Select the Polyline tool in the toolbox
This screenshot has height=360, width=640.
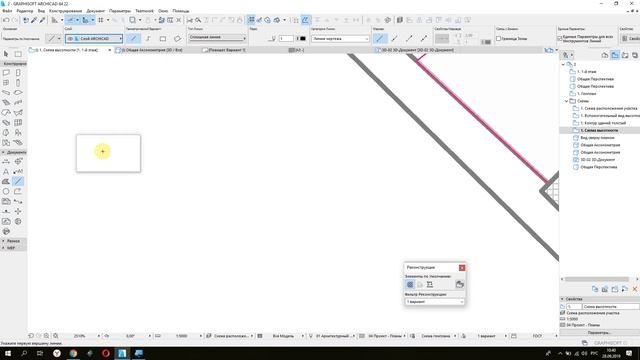click(x=18, y=191)
